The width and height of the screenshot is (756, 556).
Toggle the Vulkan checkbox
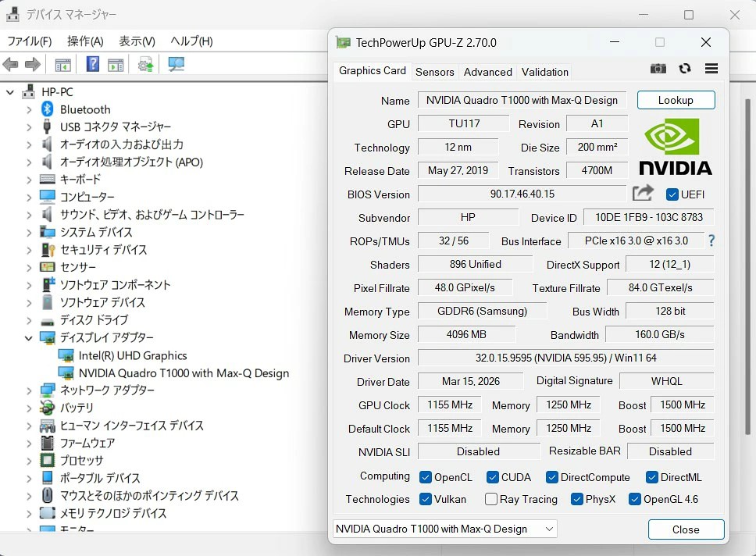click(x=425, y=499)
